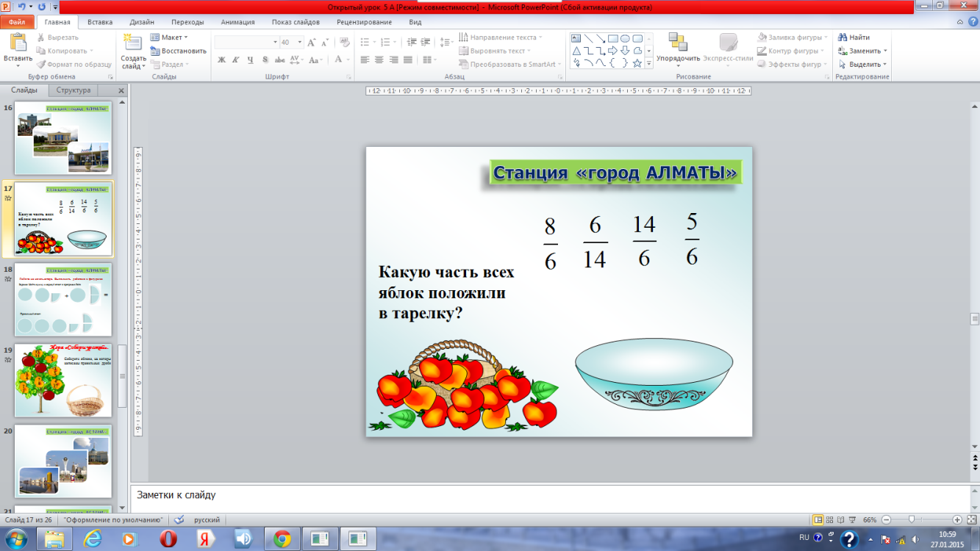Open Chrome from the Windows taskbar

(x=282, y=540)
